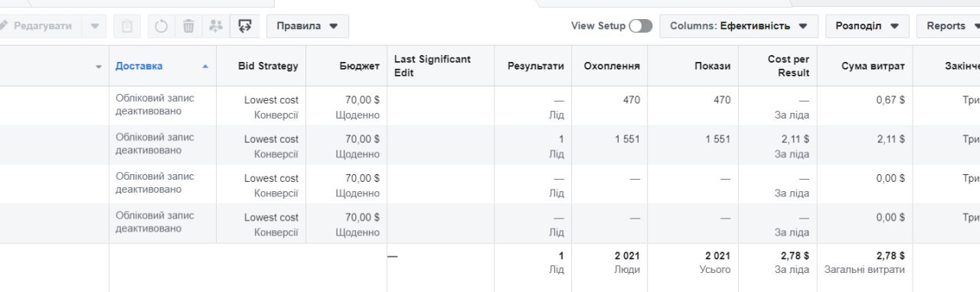Image resolution: width=980 pixels, height=292 pixels.
Task: Sort by the Bid Strategy column header
Action: 268,66
